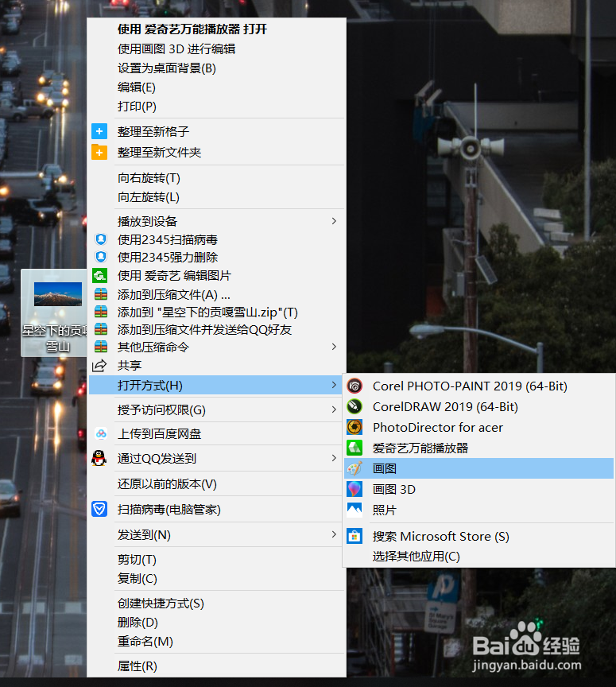Click the 画图 label in the submenu
The width and height of the screenshot is (616, 687).
385,468
